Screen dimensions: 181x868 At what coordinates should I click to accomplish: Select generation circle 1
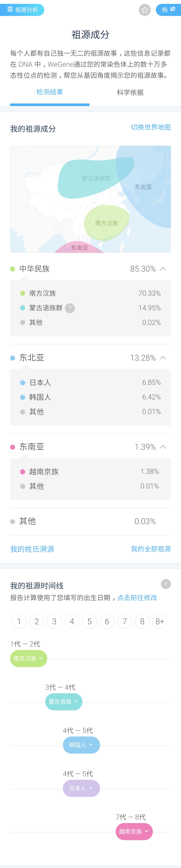tap(19, 621)
